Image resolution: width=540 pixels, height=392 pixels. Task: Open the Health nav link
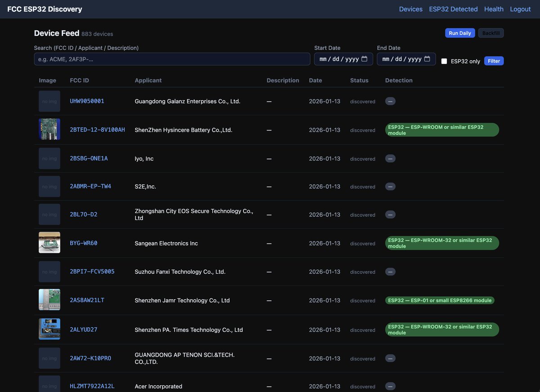pyautogui.click(x=494, y=9)
